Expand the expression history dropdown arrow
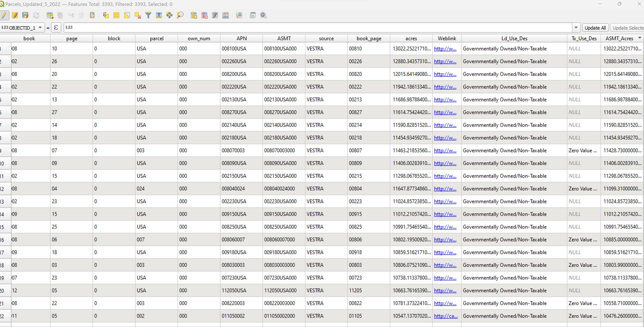The width and height of the screenshot is (644, 327). [576, 27]
